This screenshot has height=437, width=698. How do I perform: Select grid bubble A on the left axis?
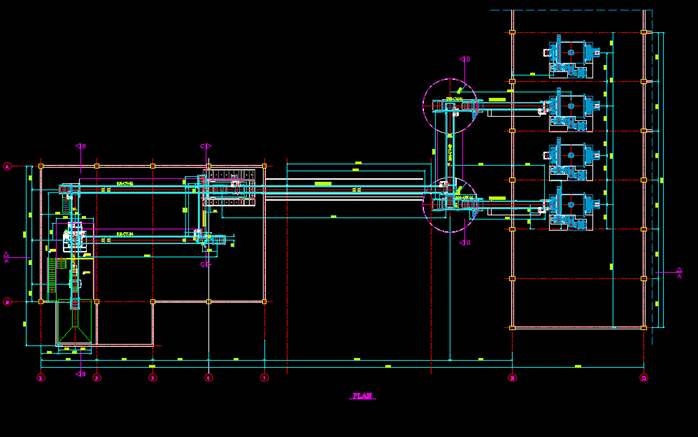pos(7,167)
